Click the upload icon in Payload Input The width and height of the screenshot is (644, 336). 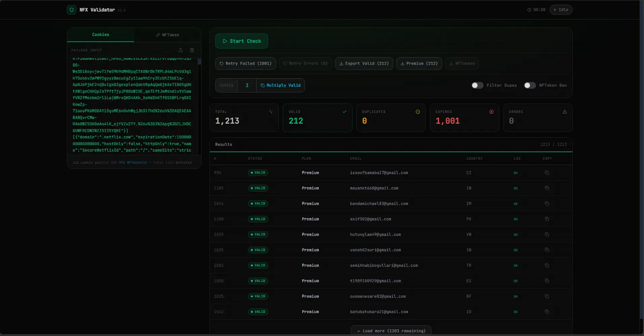tap(181, 50)
